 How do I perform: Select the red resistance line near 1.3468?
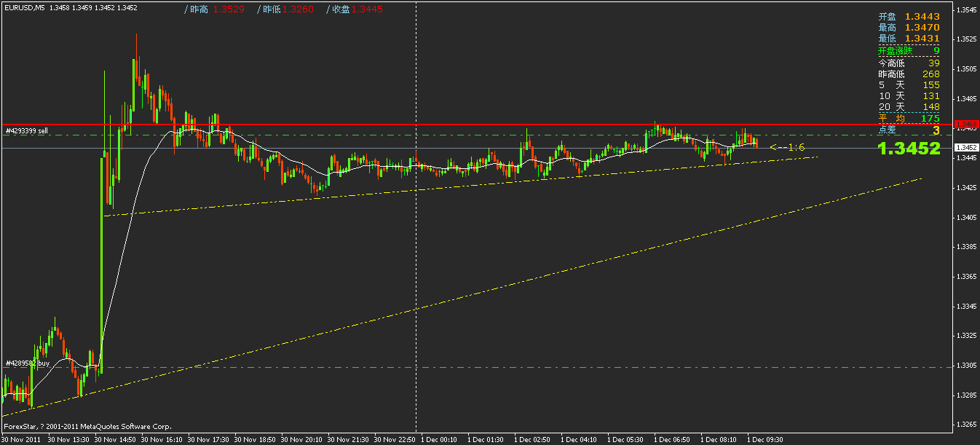tap(437, 124)
